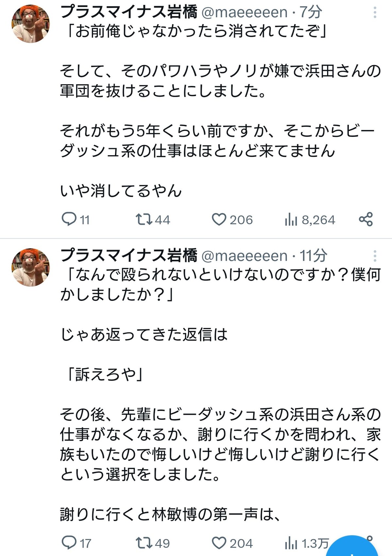Image resolution: width=392 pixels, height=556 pixels.
Task: Open the tweet ending with いや消してるやん
Action: (x=220, y=110)
